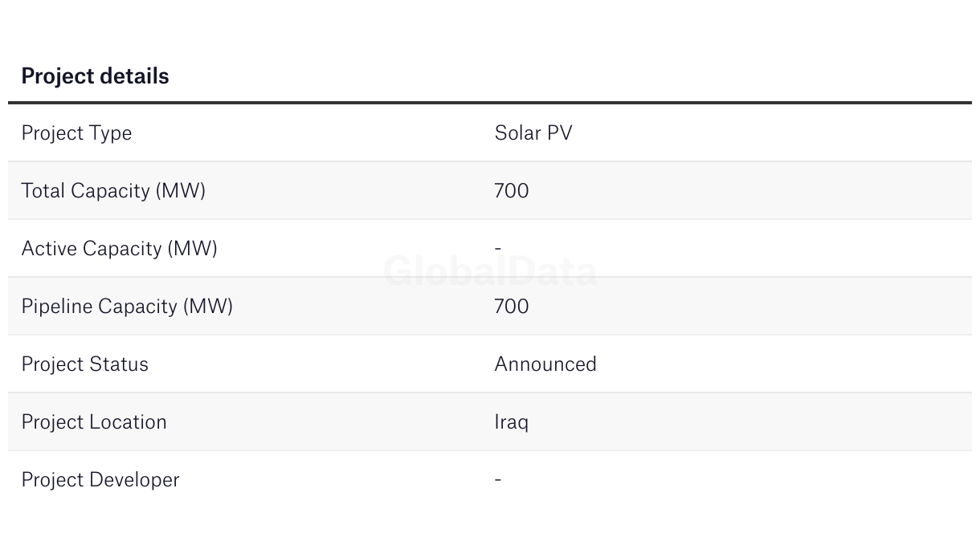Viewport: 980px width, 541px height.
Task: Click the Project Developer dash value
Action: coord(498,480)
